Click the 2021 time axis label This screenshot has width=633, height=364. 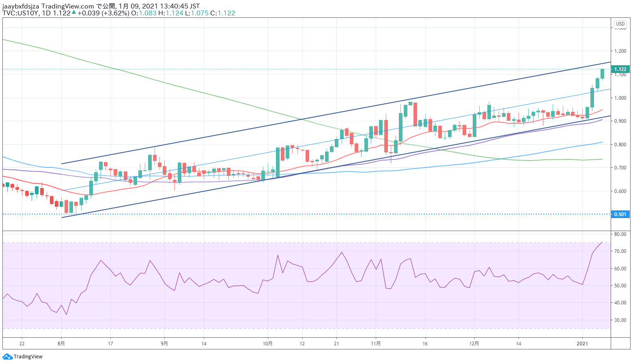[x=583, y=344]
